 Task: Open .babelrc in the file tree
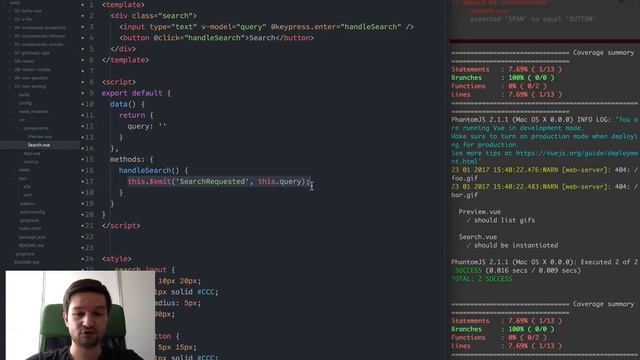(27, 204)
